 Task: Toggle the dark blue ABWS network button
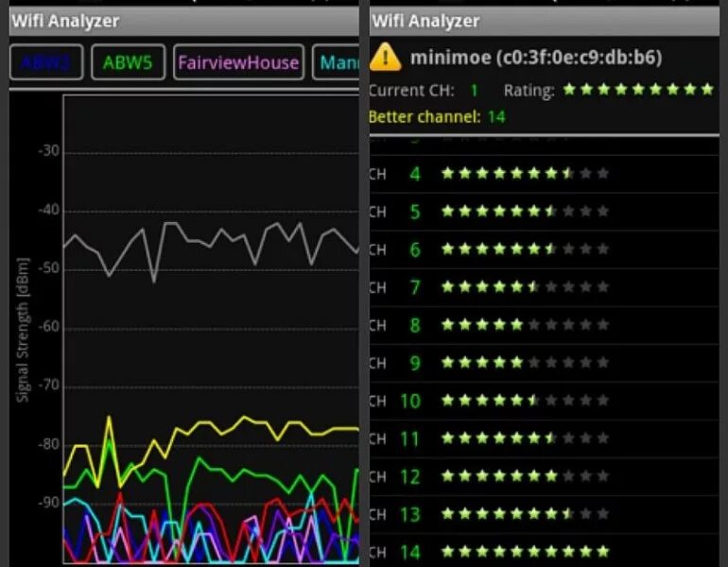[x=46, y=62]
